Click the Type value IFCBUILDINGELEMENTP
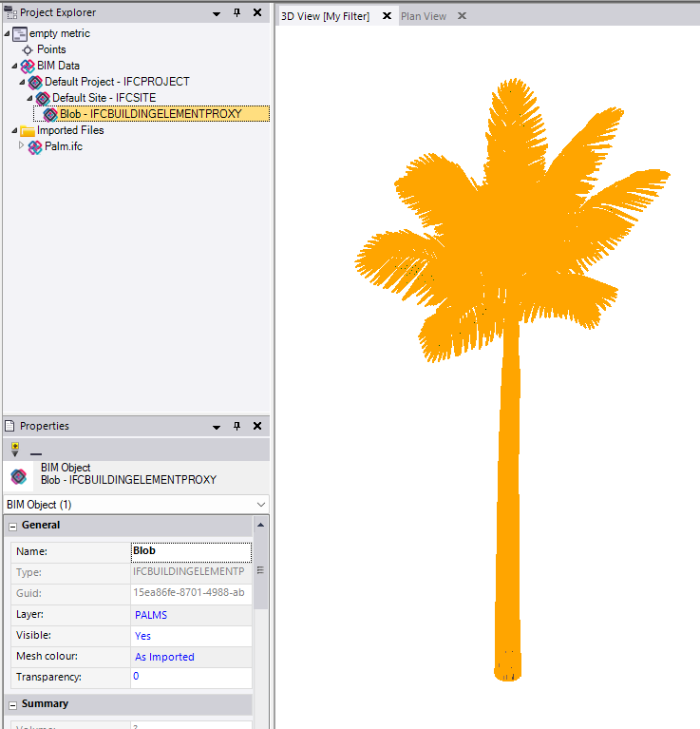Screen dimensions: 700x729 click(191, 572)
